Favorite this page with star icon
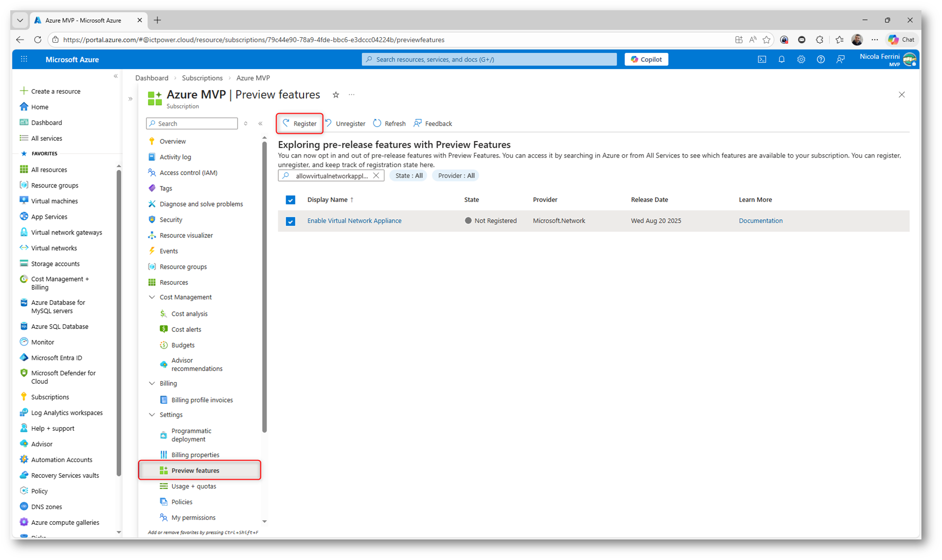The image size is (942, 560). click(x=336, y=95)
